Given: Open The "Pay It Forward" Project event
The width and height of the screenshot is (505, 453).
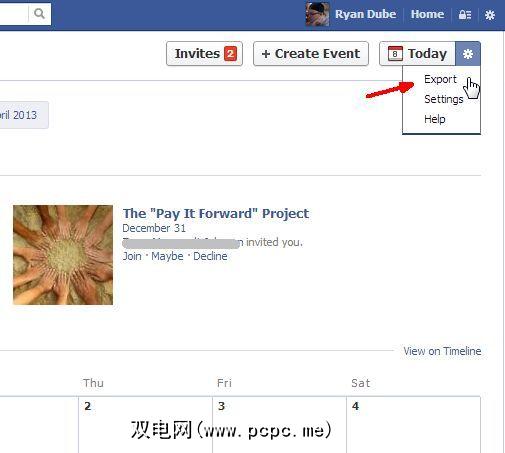Looking at the screenshot, I should [216, 214].
